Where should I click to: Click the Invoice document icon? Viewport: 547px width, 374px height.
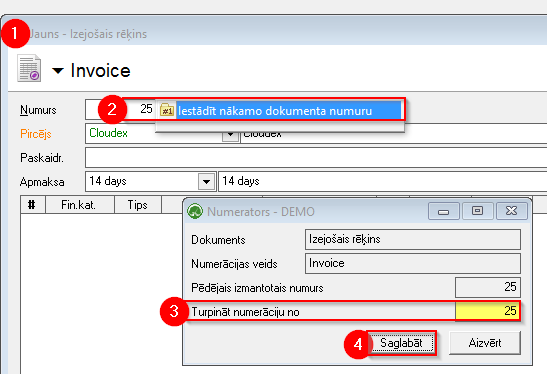(29, 68)
